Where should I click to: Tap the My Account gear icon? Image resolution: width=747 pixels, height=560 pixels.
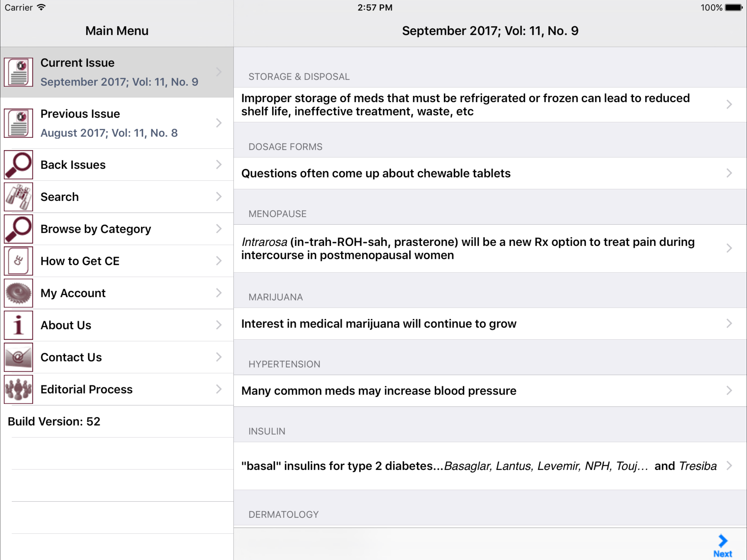19,293
